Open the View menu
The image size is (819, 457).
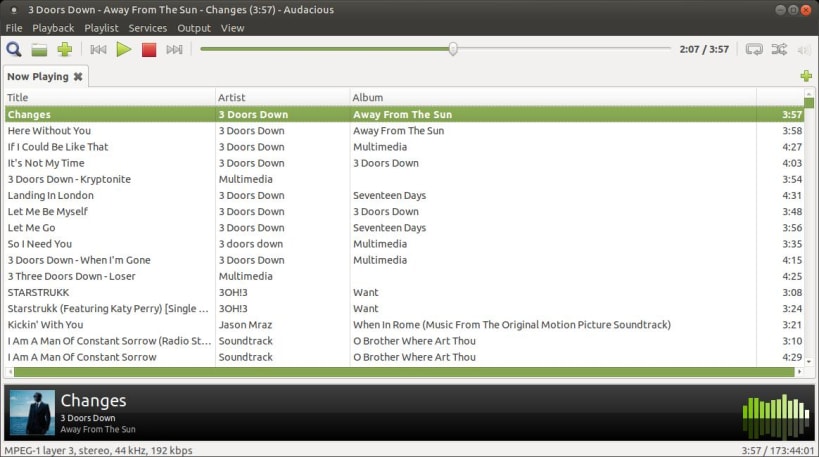point(232,28)
